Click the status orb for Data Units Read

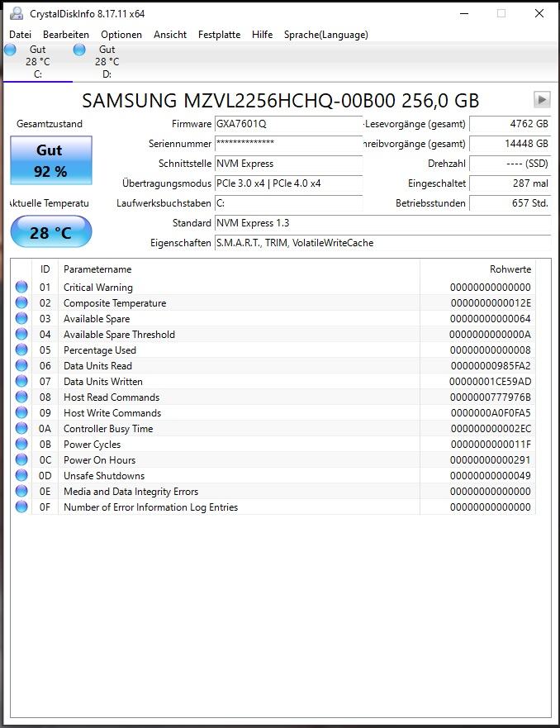[x=21, y=365]
